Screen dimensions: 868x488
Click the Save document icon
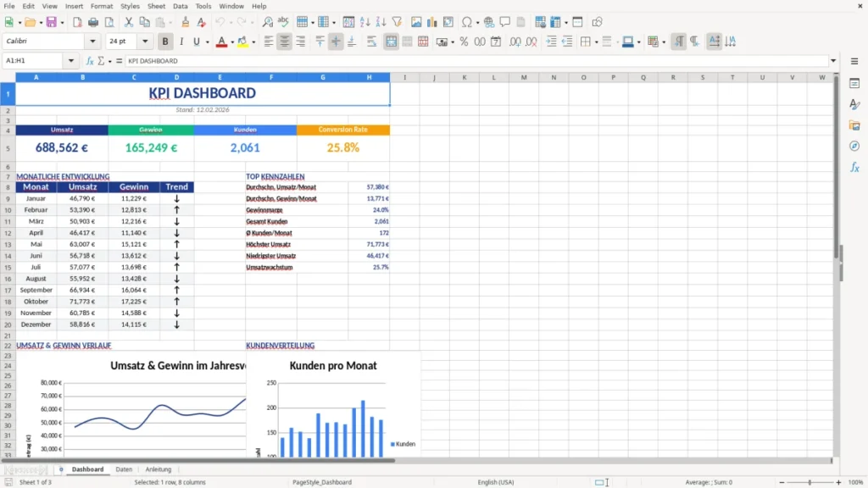[51, 22]
